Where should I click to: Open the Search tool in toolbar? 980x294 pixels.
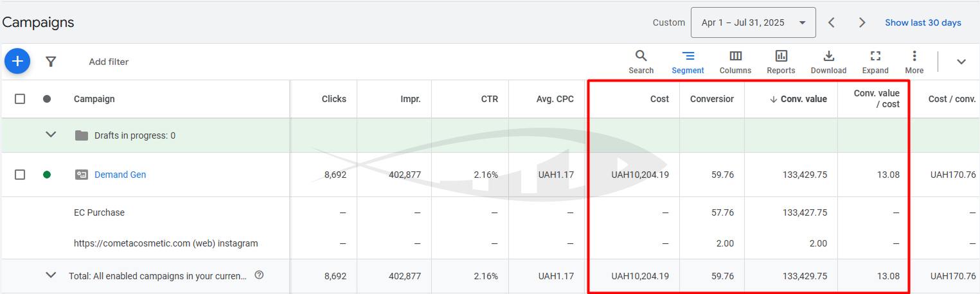641,62
